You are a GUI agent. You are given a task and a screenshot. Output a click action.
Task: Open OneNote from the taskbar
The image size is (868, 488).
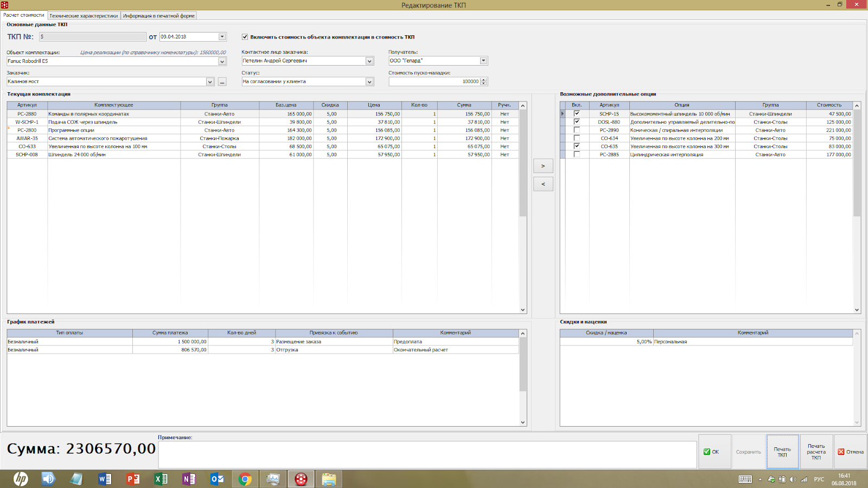(189, 479)
